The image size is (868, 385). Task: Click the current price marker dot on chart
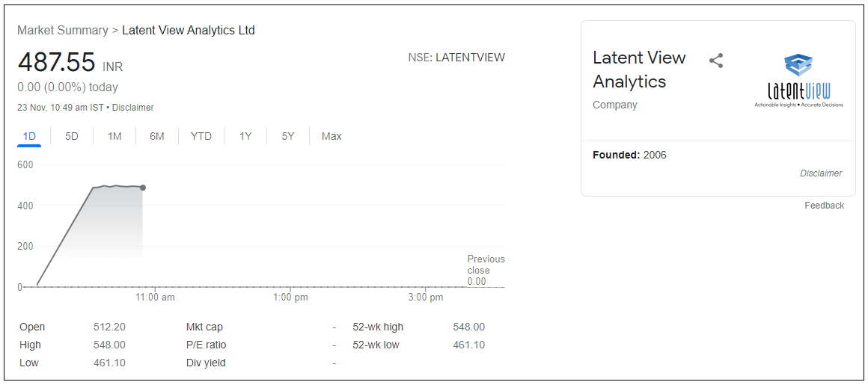point(143,188)
